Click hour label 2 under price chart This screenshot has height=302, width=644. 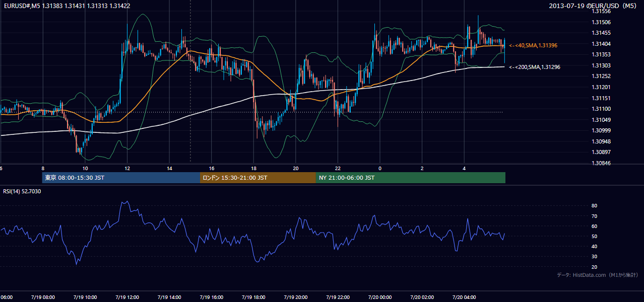(x=422, y=169)
